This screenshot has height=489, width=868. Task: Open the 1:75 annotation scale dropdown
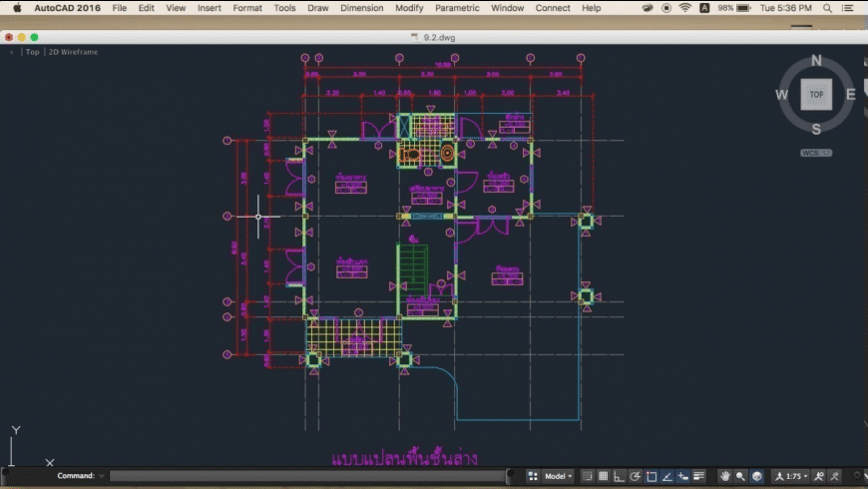[792, 477]
